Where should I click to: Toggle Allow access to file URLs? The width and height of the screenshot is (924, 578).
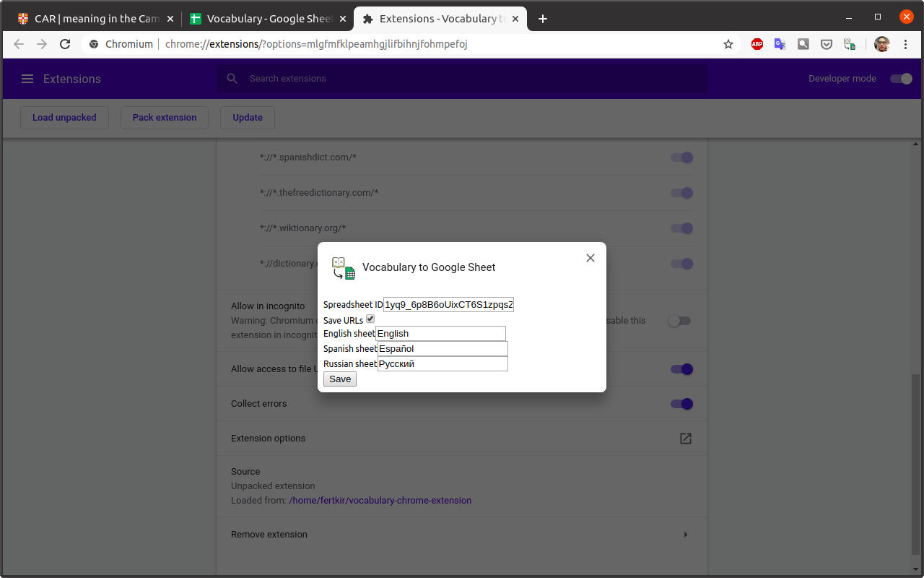[681, 369]
